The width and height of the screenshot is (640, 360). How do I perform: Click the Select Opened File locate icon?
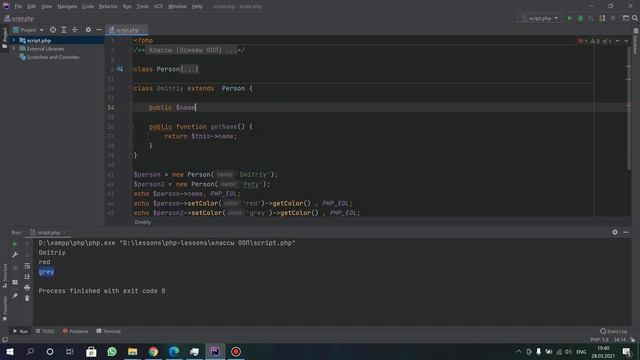coord(53,30)
